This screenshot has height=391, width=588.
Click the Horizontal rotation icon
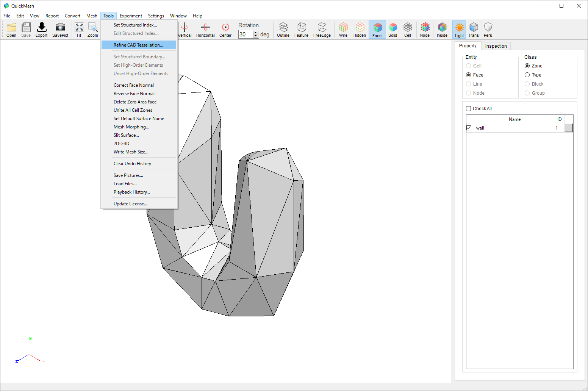tap(205, 30)
